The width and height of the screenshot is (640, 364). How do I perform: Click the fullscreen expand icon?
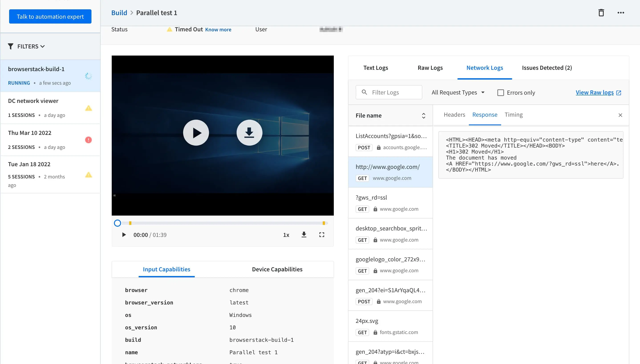(321, 234)
